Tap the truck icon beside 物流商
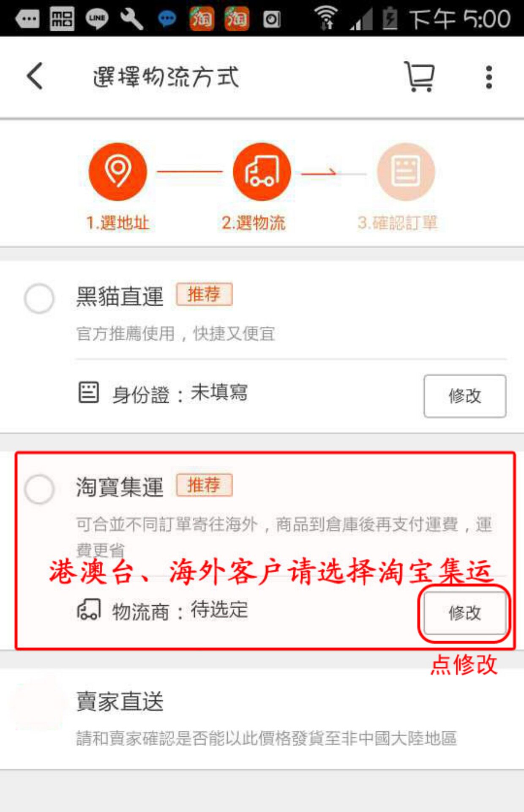Screen dimensions: 524x812 (89, 609)
